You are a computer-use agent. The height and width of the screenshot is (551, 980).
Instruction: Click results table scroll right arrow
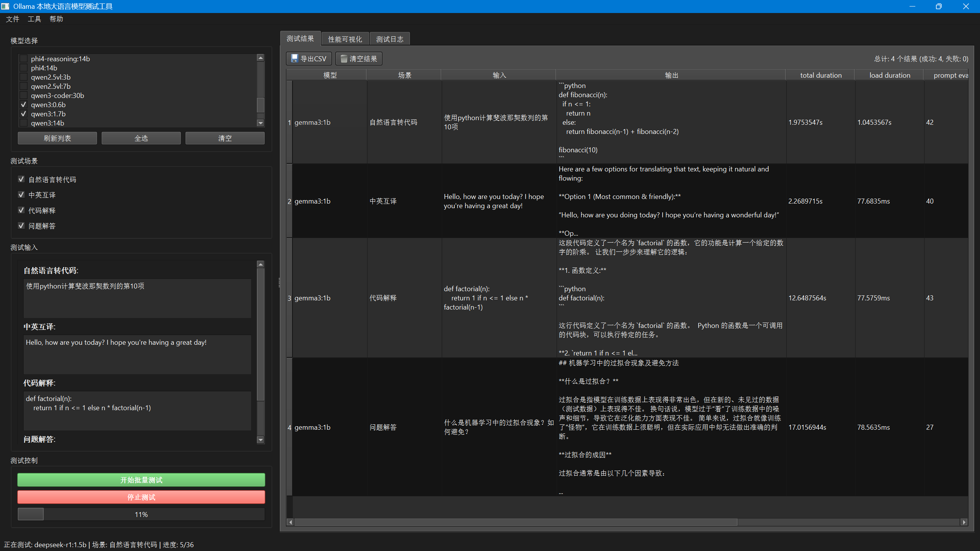(964, 522)
